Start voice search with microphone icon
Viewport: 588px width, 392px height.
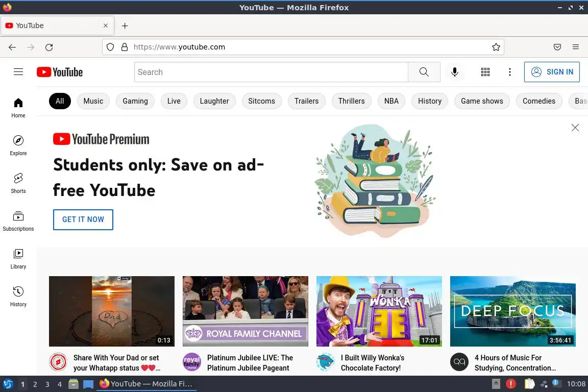click(454, 72)
